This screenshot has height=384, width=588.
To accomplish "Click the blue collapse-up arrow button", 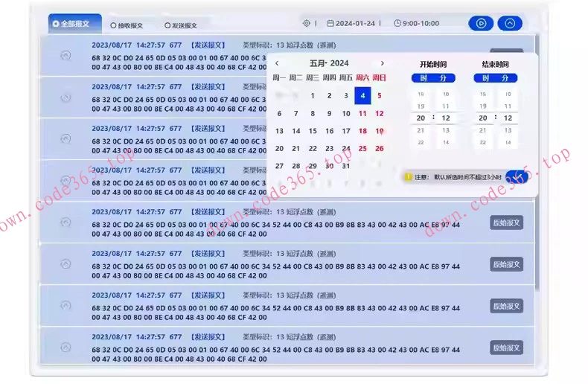I will 510,23.
